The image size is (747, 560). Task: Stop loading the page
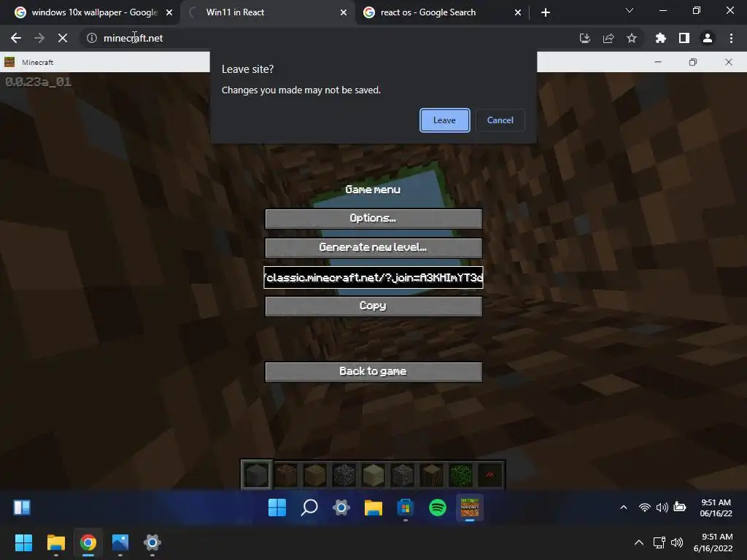click(x=63, y=38)
